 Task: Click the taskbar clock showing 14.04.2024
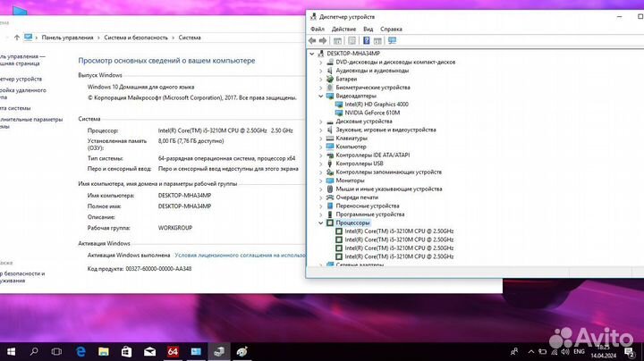(604, 351)
